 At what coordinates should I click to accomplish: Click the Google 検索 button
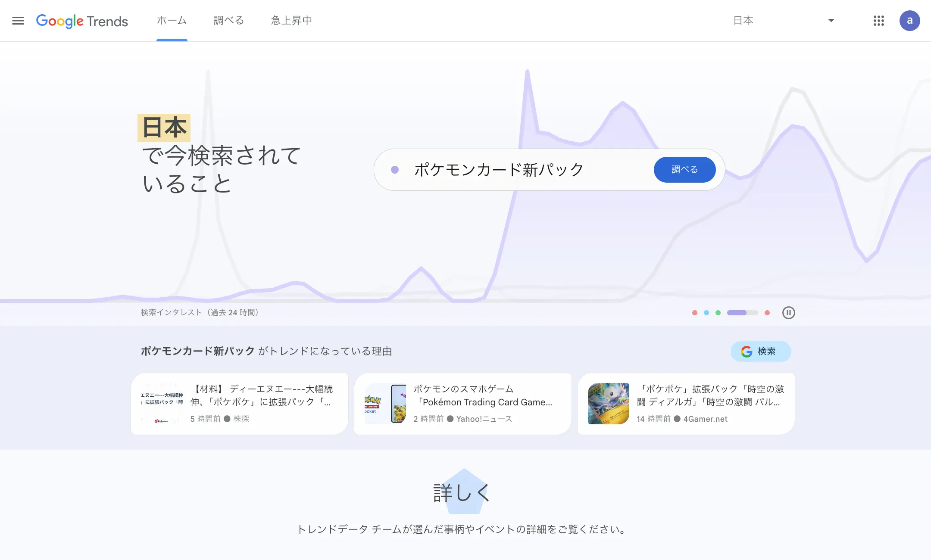pos(761,352)
